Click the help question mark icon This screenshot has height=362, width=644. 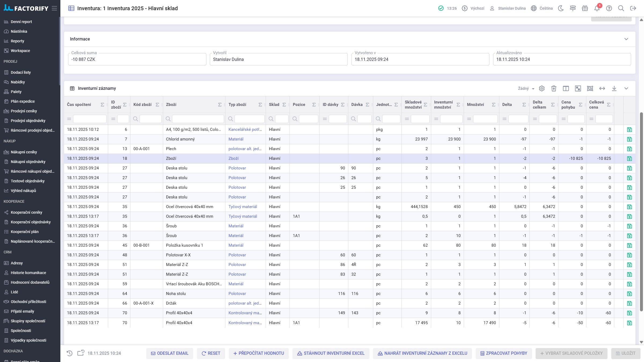(609, 8)
